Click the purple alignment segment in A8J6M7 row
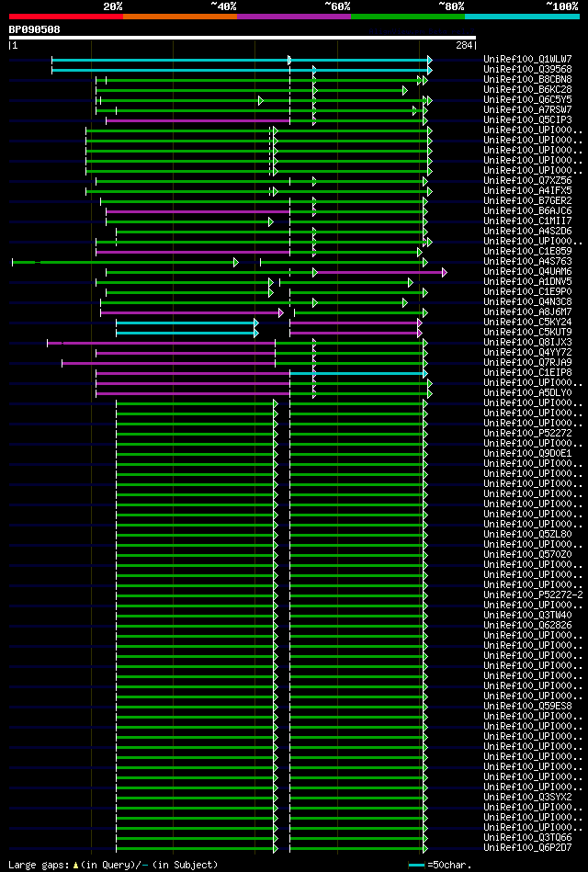Image resolution: width=588 pixels, height=872 pixels. tap(190, 312)
